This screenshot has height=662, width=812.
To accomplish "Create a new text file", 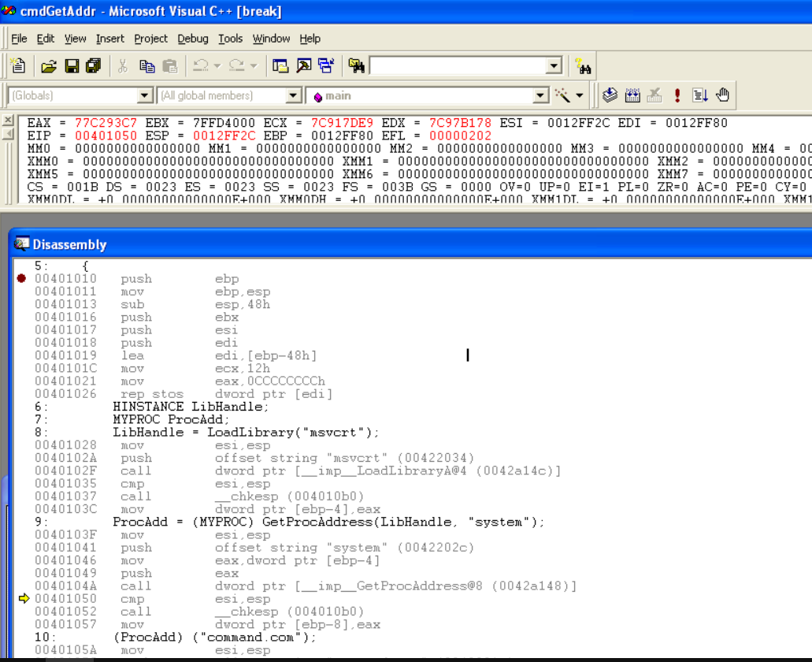I will [x=18, y=65].
